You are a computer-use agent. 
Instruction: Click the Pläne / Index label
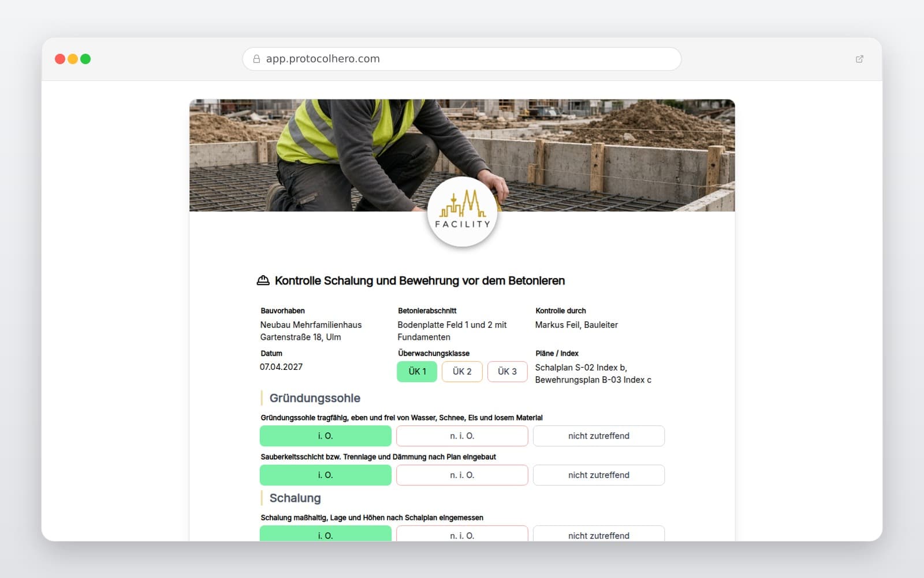pyautogui.click(x=557, y=353)
